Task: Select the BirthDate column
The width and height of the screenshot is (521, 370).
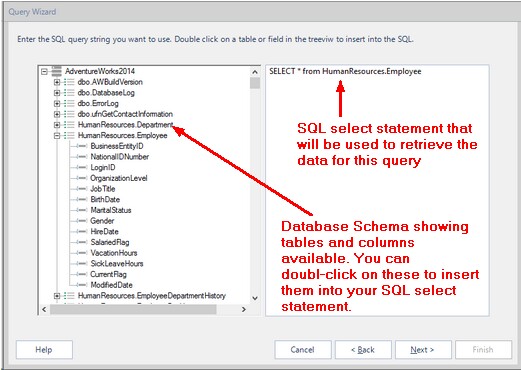Action: pos(105,199)
